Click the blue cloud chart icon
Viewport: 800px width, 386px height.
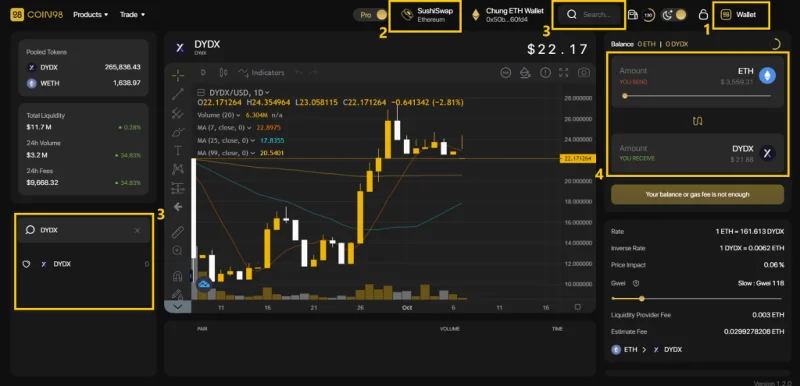coord(204,285)
